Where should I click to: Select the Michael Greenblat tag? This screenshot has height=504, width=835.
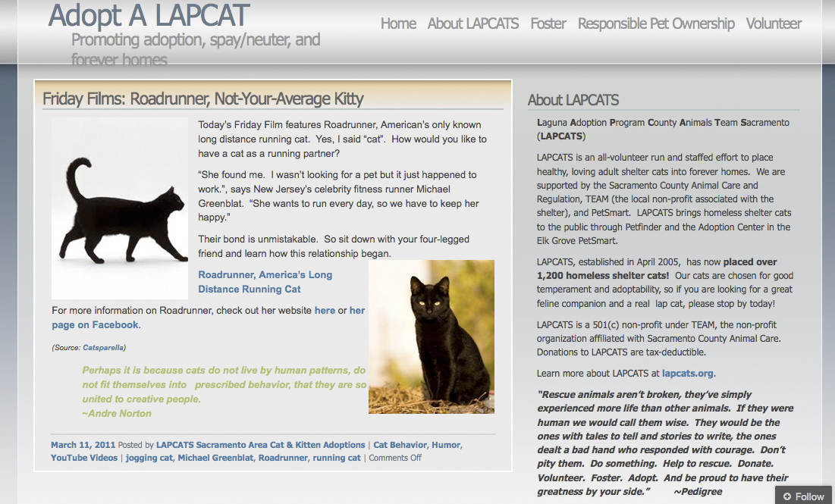pyautogui.click(x=215, y=458)
